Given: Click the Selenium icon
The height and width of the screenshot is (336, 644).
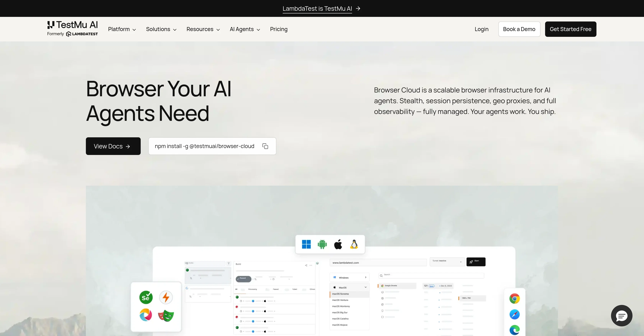Looking at the screenshot, I should 146,297.
